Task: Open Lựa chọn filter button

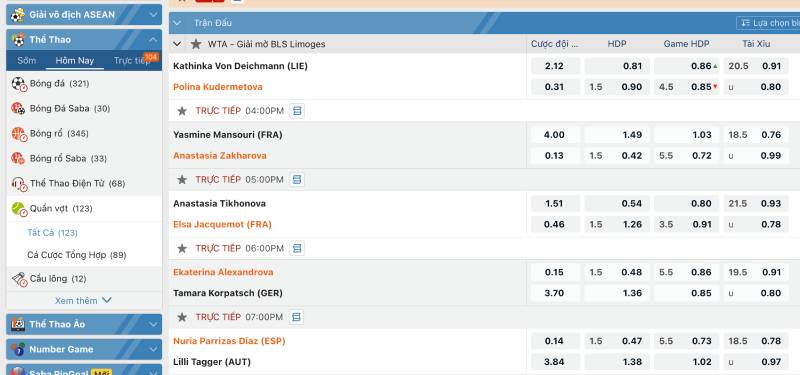Action: 768,23
